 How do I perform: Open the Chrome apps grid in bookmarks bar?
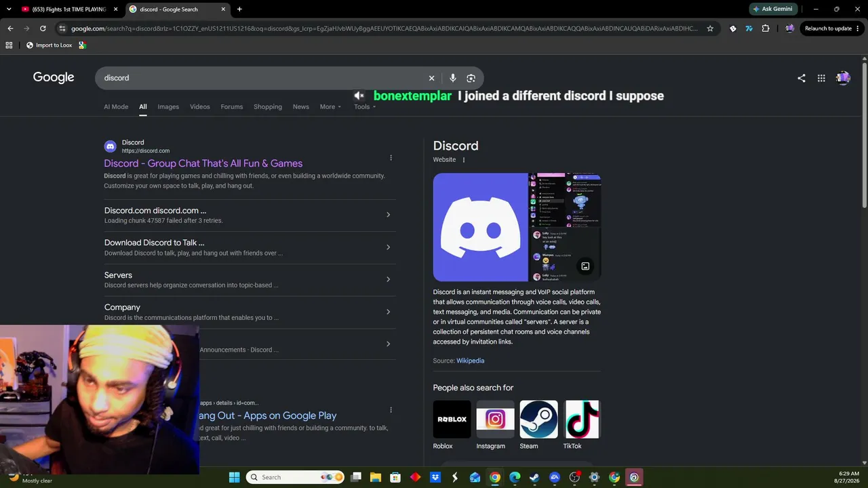coord(9,45)
